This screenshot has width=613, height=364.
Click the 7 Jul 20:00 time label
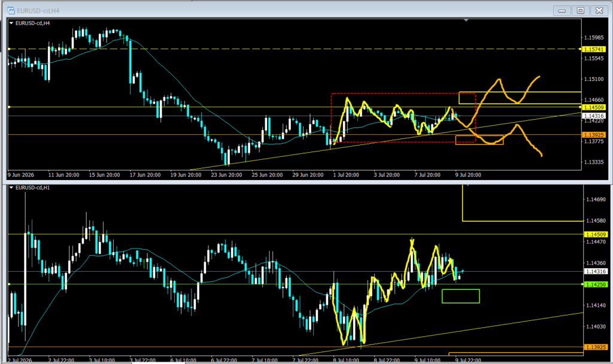427,175
